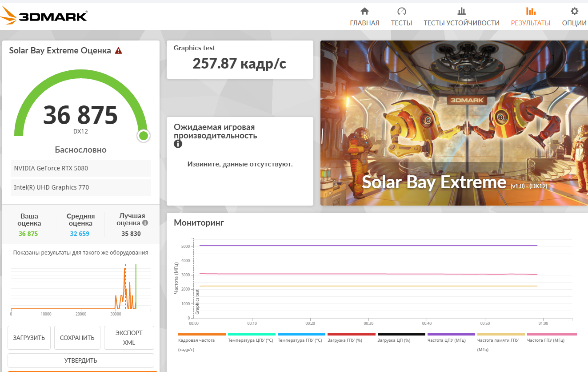588x372 pixels.
Task: Click the 01:00 time label on the monitoring chart
Action: 543,323
